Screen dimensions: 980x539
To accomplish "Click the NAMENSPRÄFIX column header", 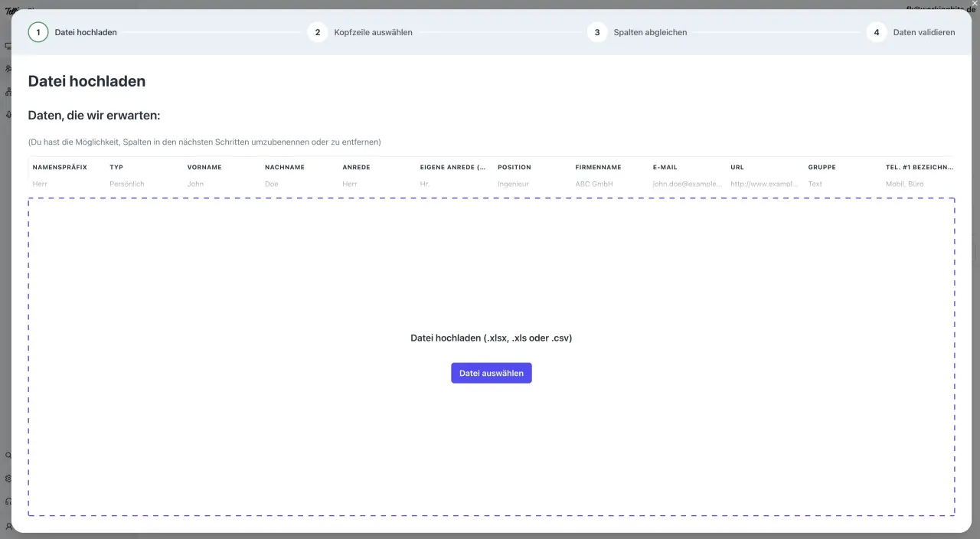I will coord(60,167).
